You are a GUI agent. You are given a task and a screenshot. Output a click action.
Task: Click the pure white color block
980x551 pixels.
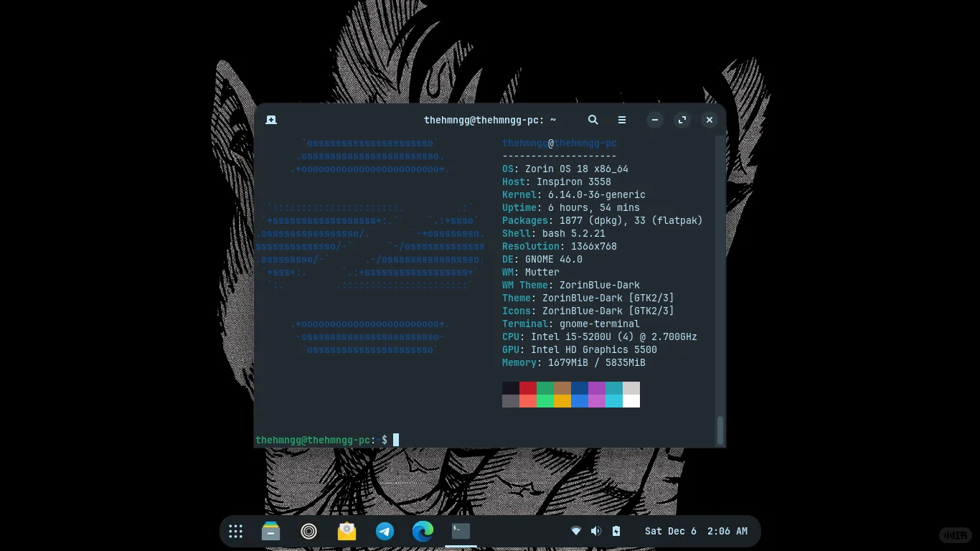click(x=631, y=401)
